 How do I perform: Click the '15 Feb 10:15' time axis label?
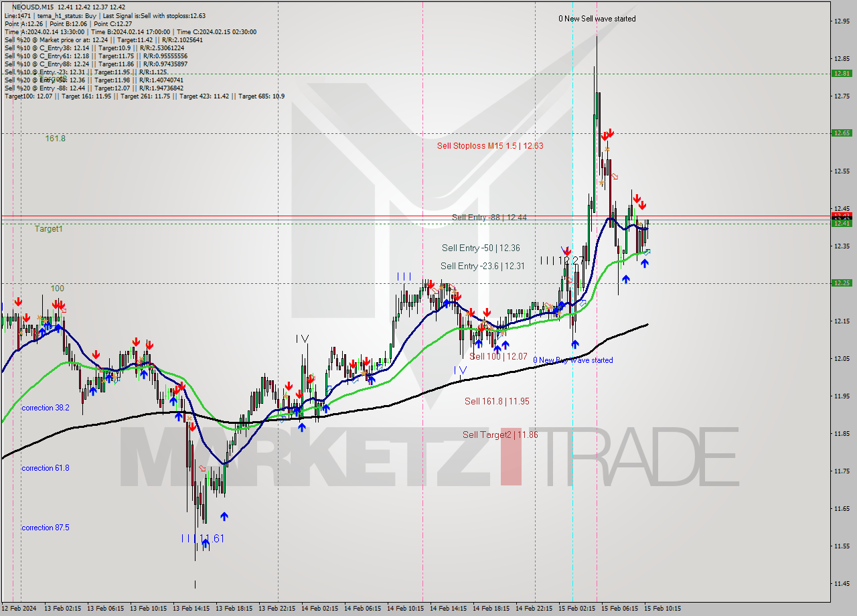(662, 609)
